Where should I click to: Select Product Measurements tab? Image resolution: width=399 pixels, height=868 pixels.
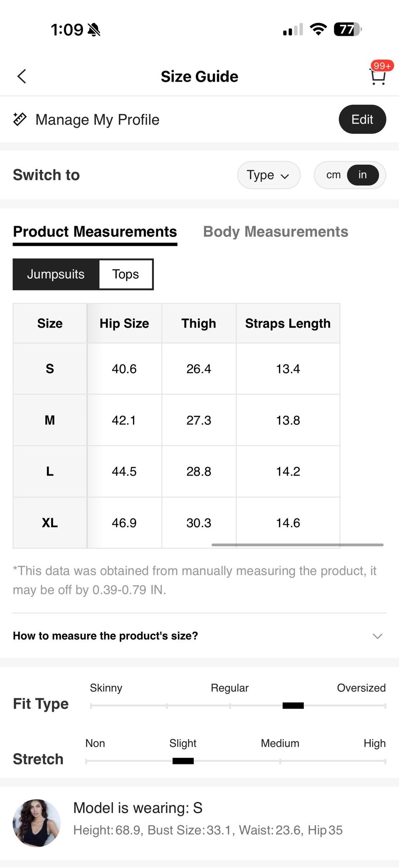pyautogui.click(x=95, y=232)
